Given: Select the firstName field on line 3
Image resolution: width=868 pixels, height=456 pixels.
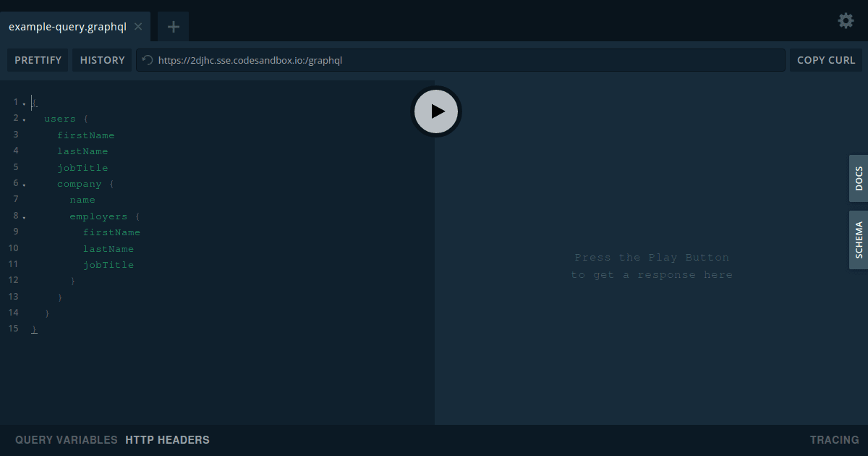Looking at the screenshot, I should pyautogui.click(x=86, y=135).
